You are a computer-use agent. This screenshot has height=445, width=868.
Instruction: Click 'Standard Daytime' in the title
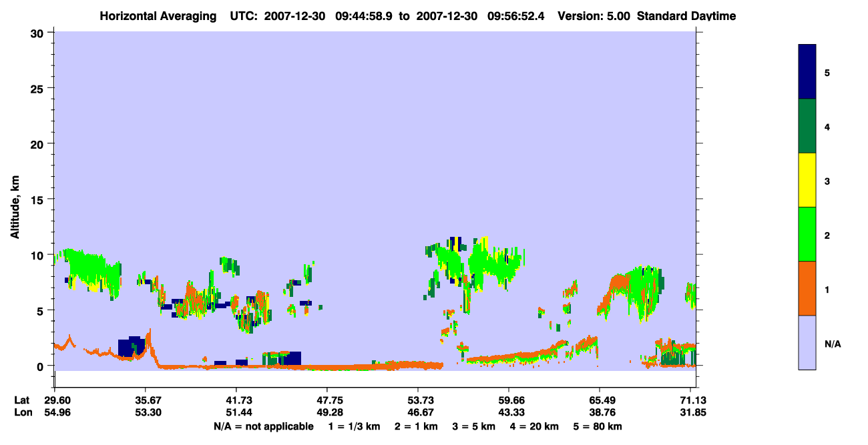tap(686, 16)
